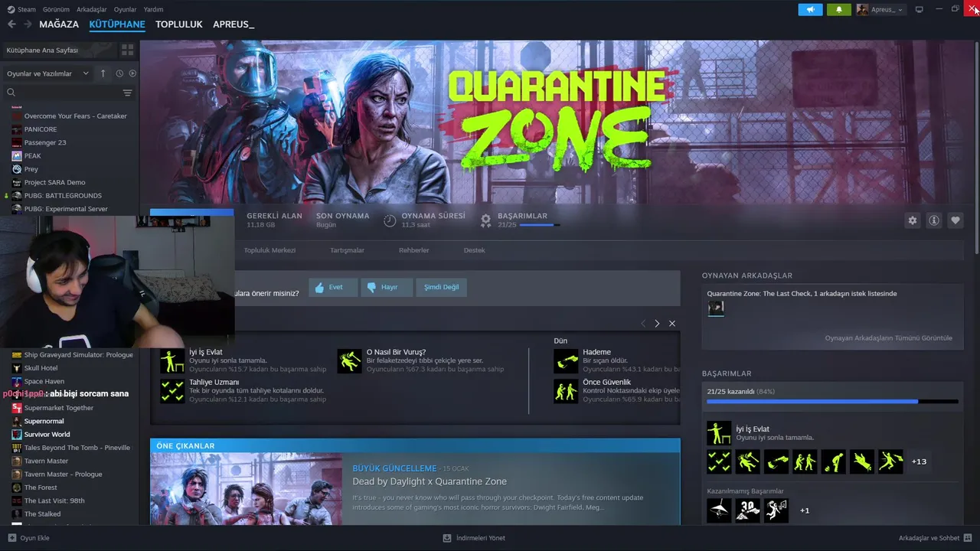
Task: Add game to favorites heart icon
Action: (x=955, y=220)
